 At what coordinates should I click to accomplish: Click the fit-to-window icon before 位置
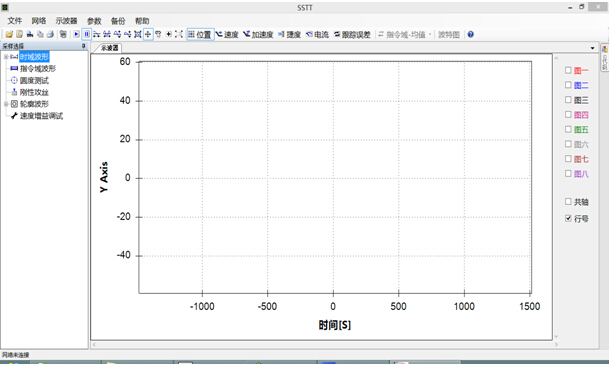pyautogui.click(x=178, y=35)
